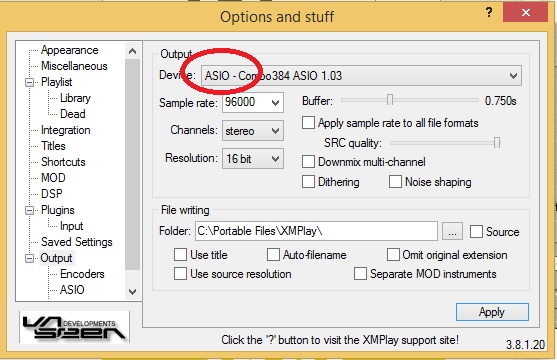The height and width of the screenshot is (360, 557).
Task: Click the tree scrollbar down arrow
Action: tap(133, 292)
